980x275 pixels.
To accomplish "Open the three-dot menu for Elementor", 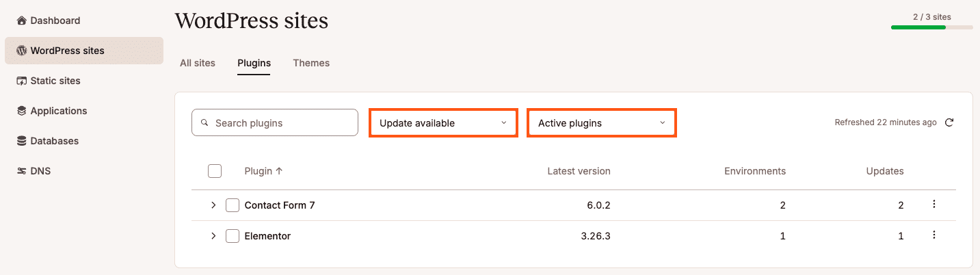I will [x=934, y=235].
